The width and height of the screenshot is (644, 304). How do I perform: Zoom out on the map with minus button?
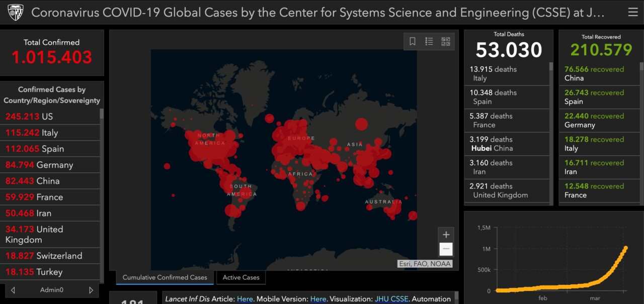[x=446, y=249]
